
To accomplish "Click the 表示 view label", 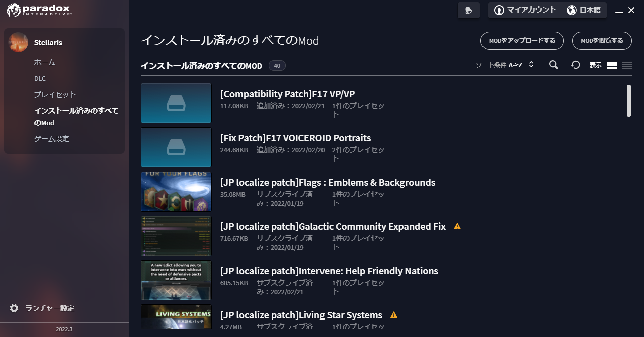I will tap(596, 65).
